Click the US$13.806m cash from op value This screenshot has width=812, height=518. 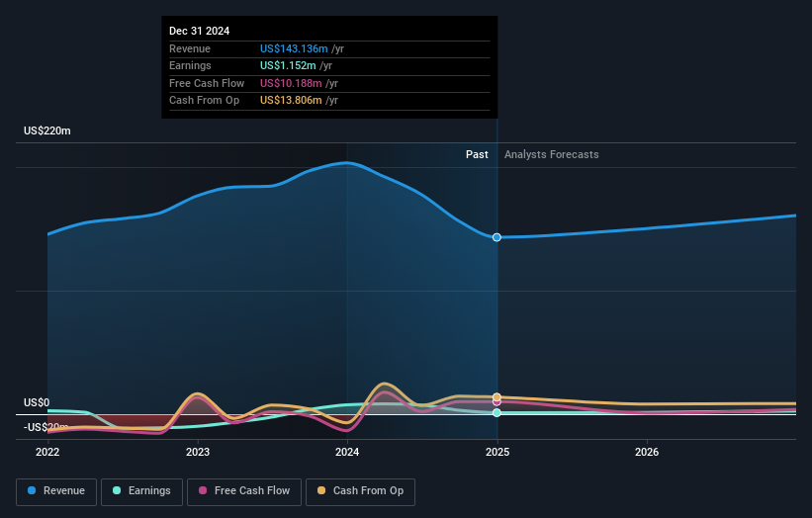[291, 101]
